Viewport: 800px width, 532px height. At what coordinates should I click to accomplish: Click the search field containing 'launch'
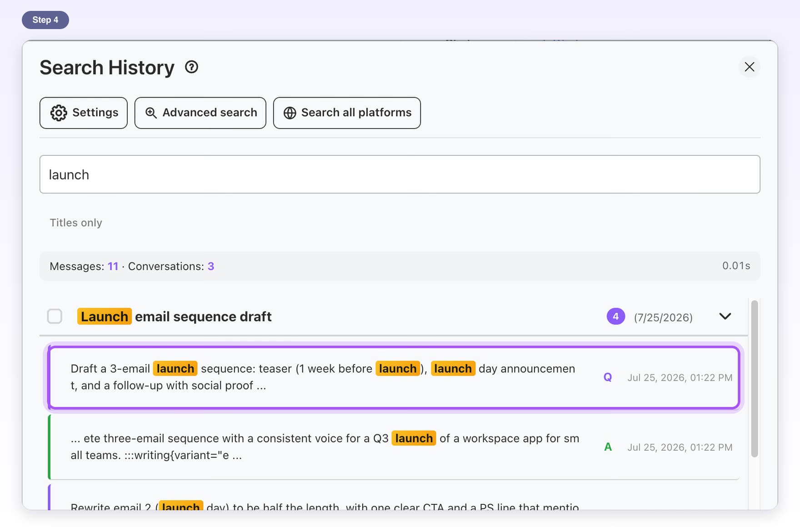click(x=400, y=174)
